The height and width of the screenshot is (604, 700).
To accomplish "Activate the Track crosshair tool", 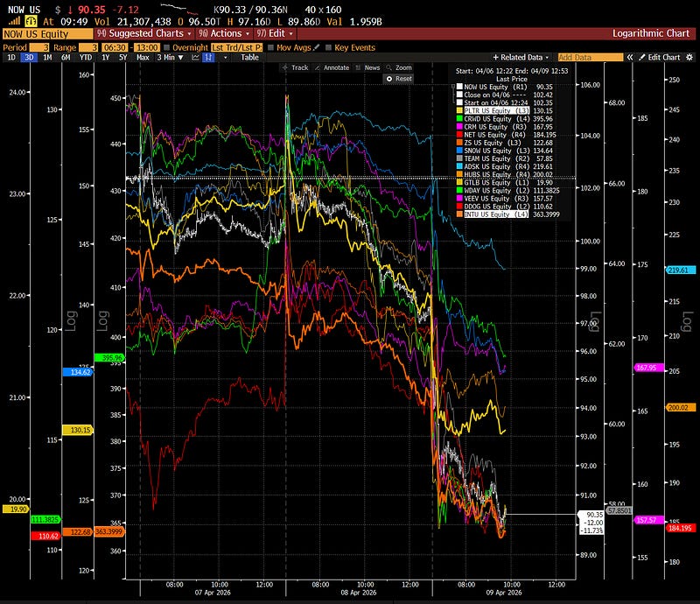I will point(295,67).
